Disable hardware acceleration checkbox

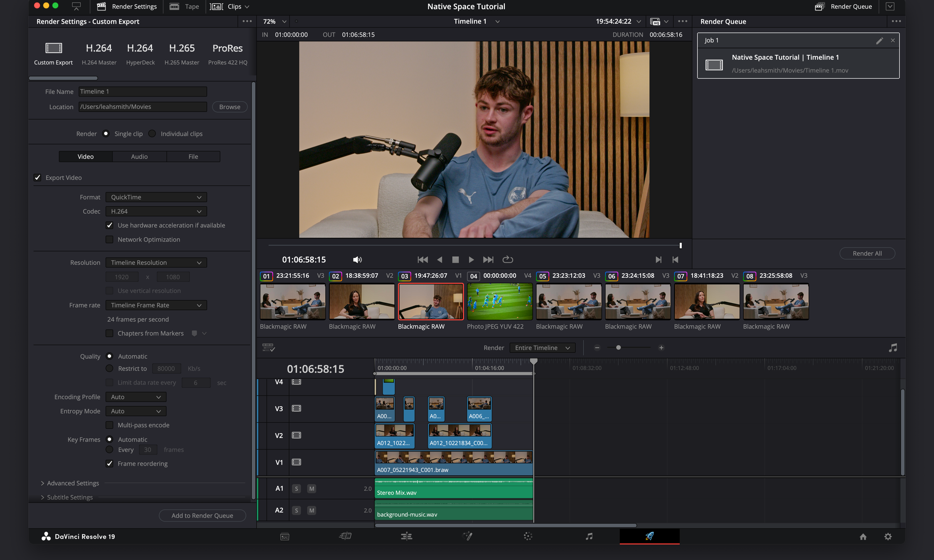109,225
